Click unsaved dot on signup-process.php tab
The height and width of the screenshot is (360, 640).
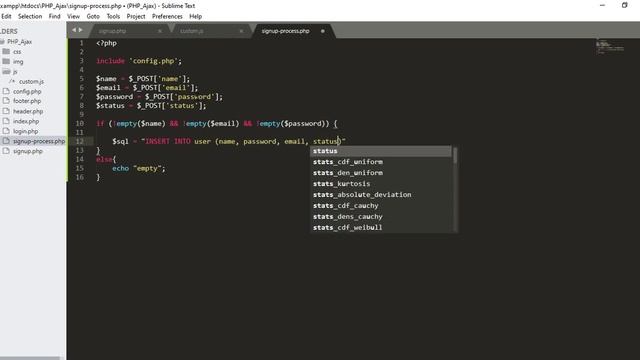pyautogui.click(x=322, y=31)
